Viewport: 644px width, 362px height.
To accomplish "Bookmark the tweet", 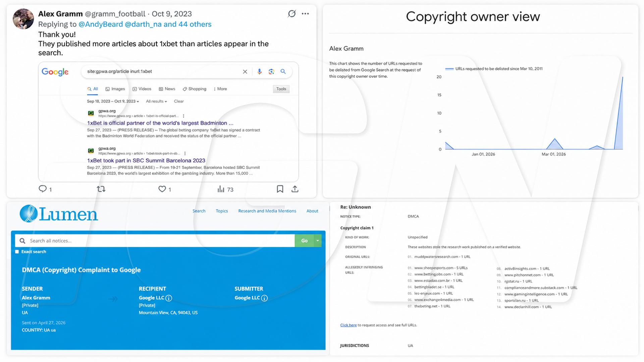I will click(x=280, y=189).
